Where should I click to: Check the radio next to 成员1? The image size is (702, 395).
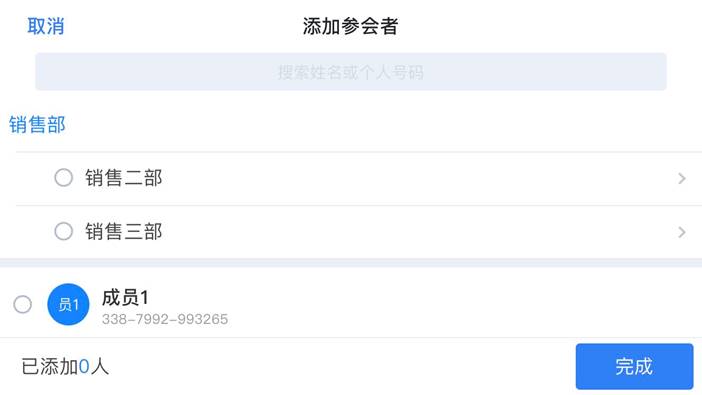pyautogui.click(x=22, y=305)
